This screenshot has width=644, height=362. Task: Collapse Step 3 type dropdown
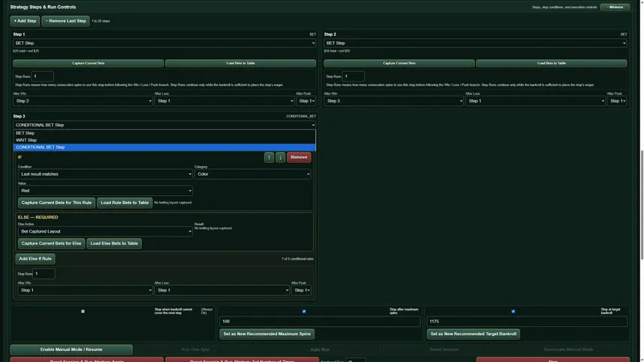click(x=164, y=125)
